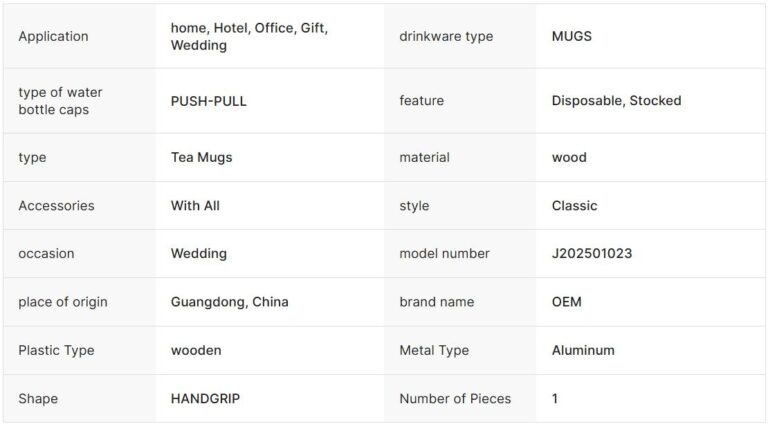Select the "Classic" style value

click(574, 206)
